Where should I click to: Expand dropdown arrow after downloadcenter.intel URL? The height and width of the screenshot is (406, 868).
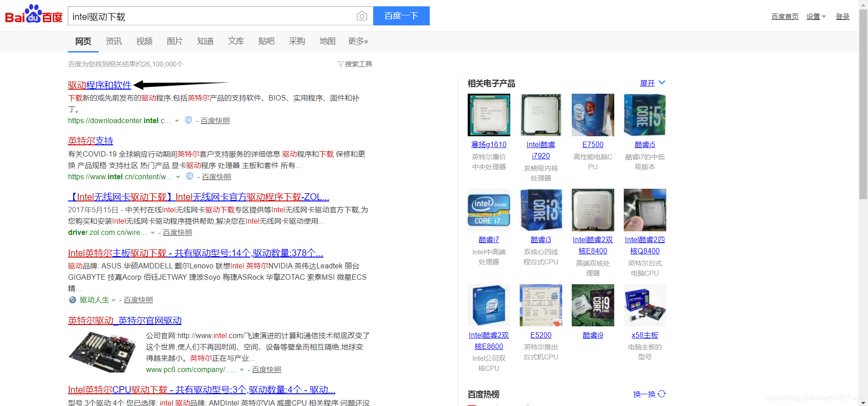pyautogui.click(x=177, y=121)
